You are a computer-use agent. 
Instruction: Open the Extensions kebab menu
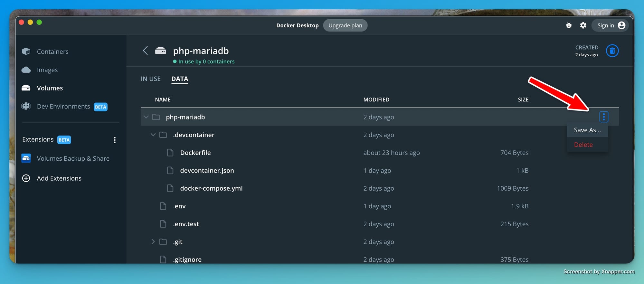(115, 140)
